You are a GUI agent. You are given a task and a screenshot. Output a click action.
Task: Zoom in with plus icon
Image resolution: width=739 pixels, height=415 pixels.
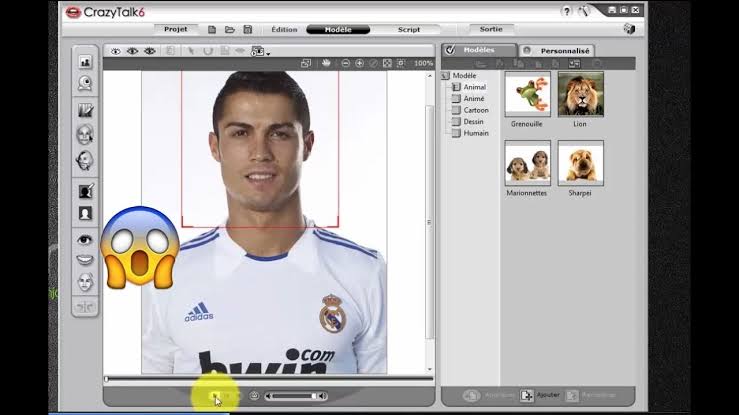click(x=359, y=63)
